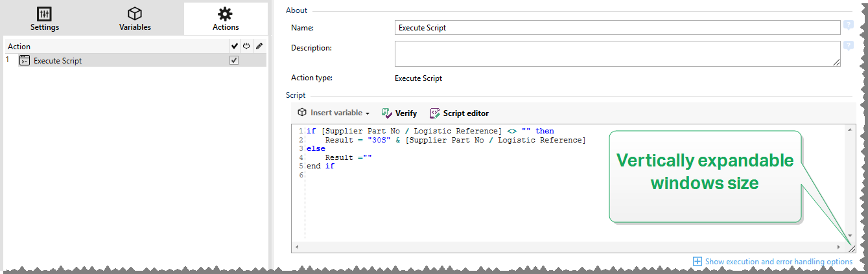Click the pencil column header icon
Viewport: 868px width, 274px height.
coord(259,46)
